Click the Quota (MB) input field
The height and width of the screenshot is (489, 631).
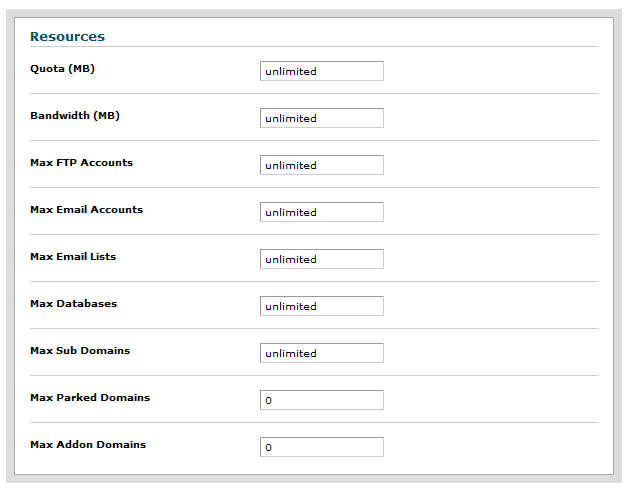321,71
